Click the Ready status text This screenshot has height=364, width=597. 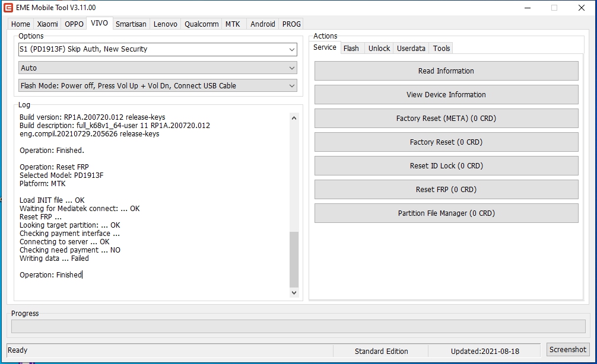(18, 350)
